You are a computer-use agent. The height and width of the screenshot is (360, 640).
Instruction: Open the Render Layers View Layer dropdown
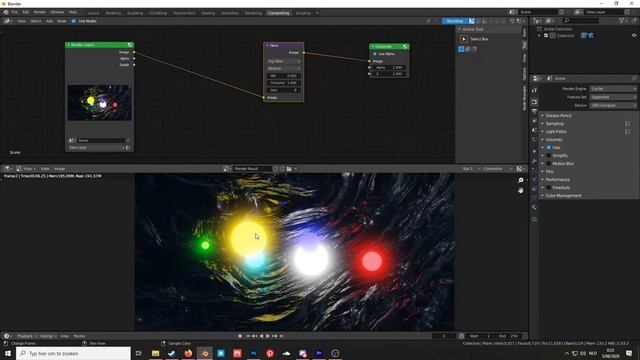96,148
